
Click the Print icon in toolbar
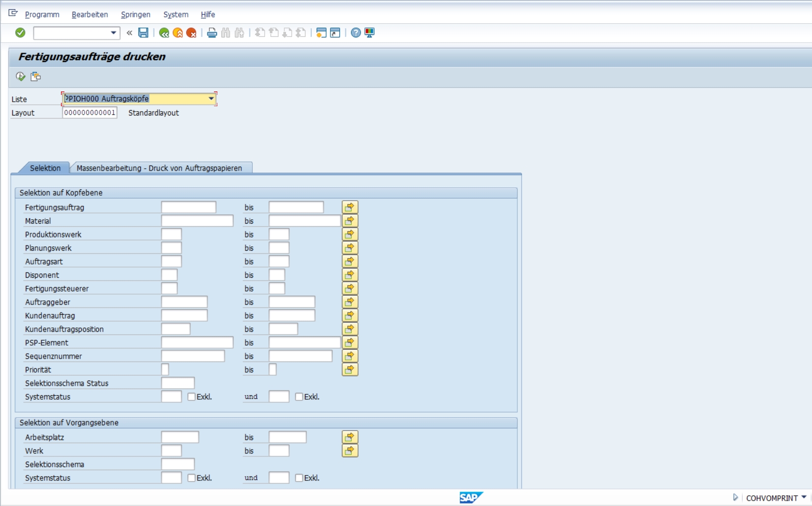click(212, 32)
